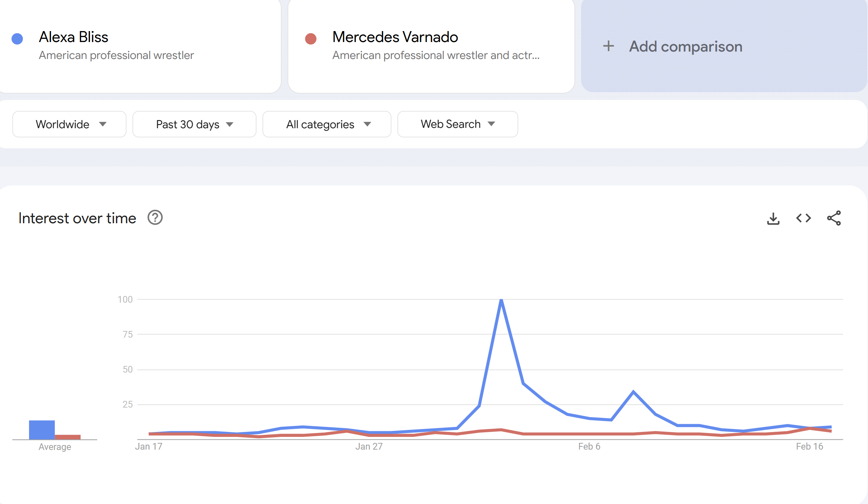Image resolution: width=868 pixels, height=504 pixels.
Task: Click the blue peak point at 100
Action: coord(501,300)
